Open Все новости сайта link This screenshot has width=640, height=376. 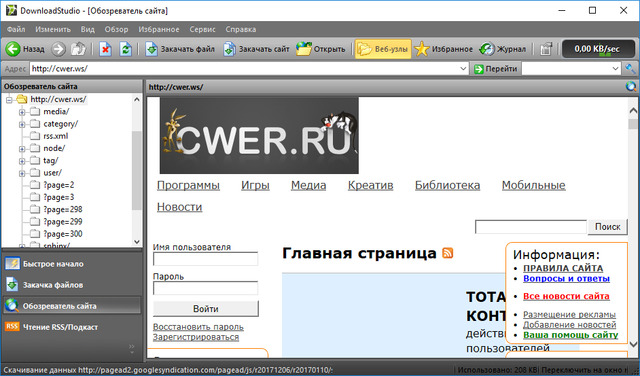pyautogui.click(x=567, y=296)
